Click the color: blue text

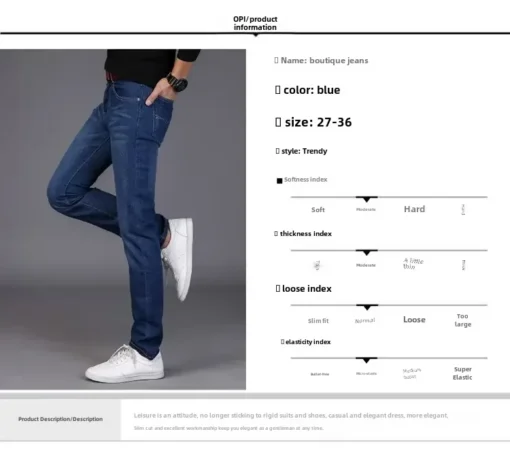(307, 90)
